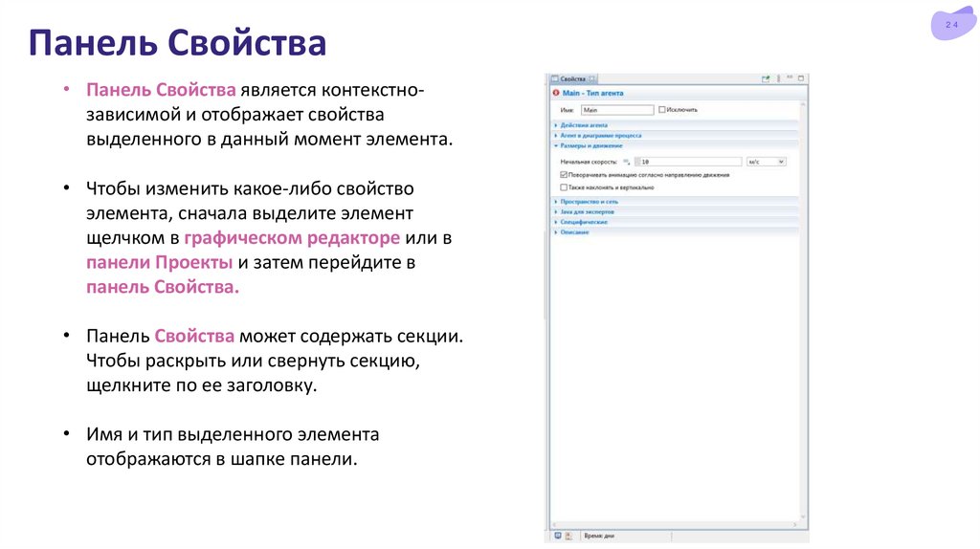Maximize the Свойства panel

(801, 78)
